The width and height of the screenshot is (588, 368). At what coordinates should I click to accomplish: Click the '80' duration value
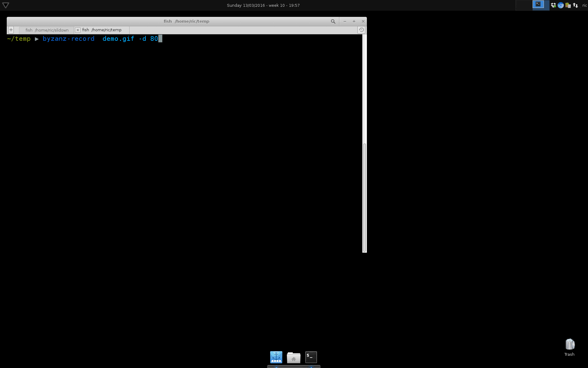tap(154, 39)
